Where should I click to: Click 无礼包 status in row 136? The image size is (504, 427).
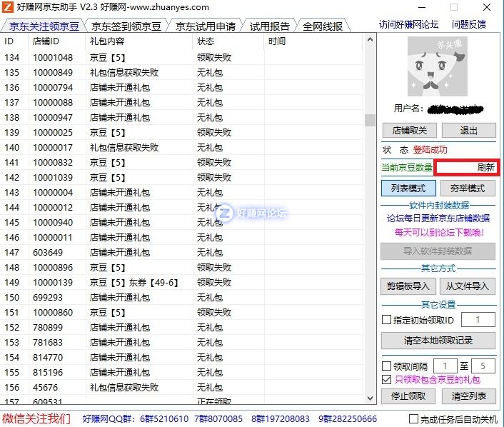[x=210, y=87]
